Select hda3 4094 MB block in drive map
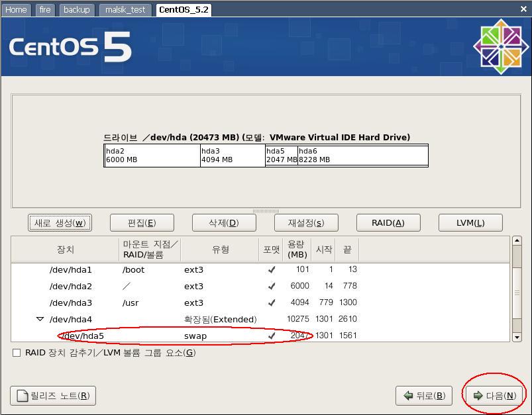The image size is (532, 415). pyautogui.click(x=233, y=156)
